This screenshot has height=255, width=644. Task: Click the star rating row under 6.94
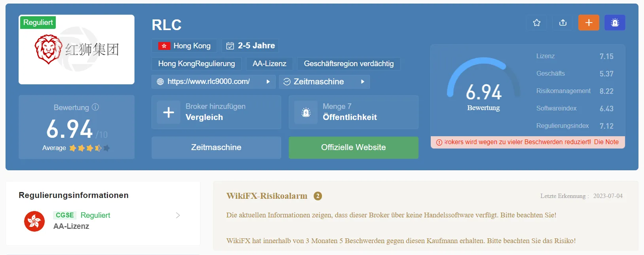pos(89,148)
